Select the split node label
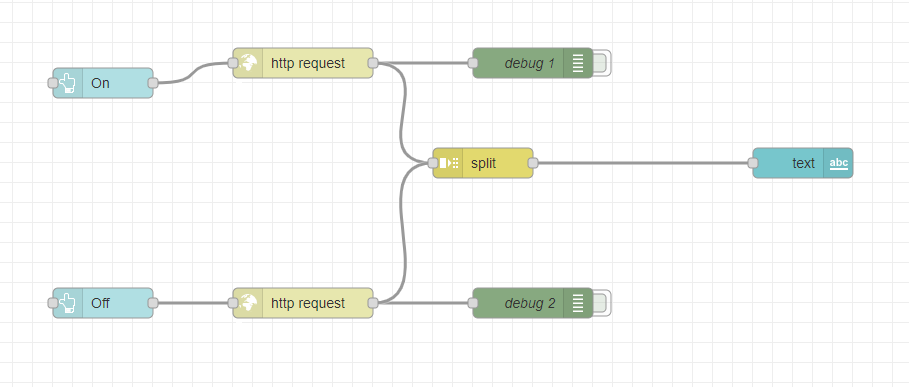909x387 pixels. (483, 163)
